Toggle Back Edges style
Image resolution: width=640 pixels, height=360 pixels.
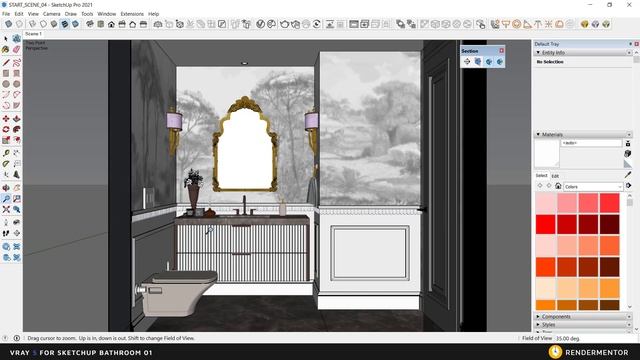(19, 24)
